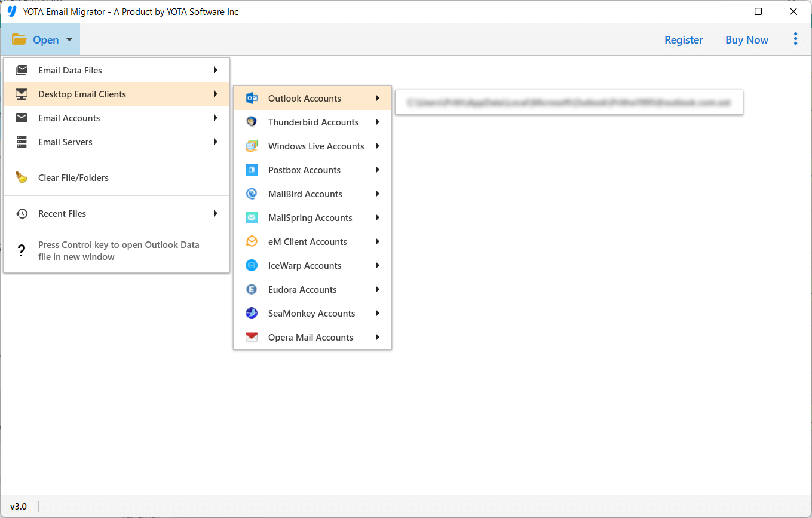The image size is (812, 518).
Task: Select the Outlook Accounts icon
Action: 251,98
